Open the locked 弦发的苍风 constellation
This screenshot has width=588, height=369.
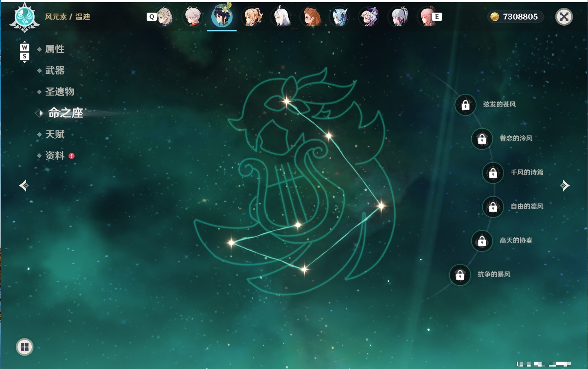pyautogui.click(x=465, y=105)
